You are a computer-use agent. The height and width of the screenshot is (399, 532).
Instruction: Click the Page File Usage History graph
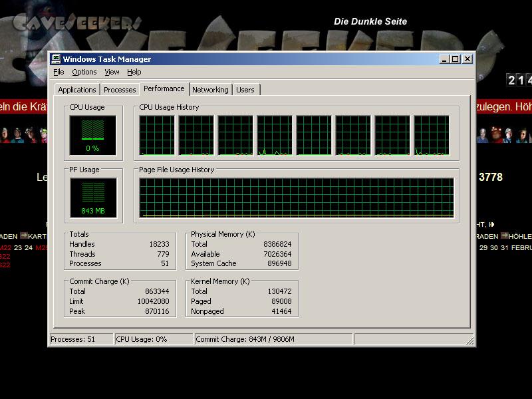click(x=296, y=198)
